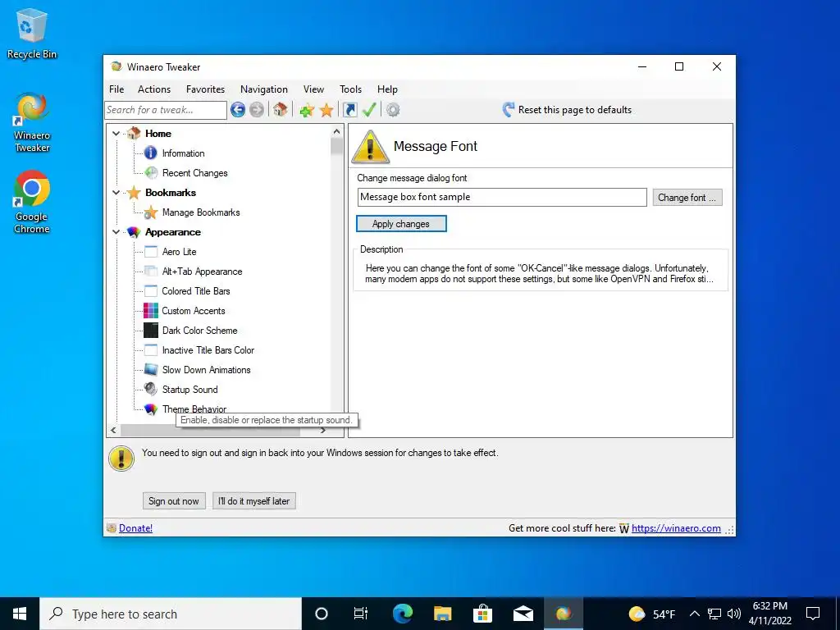Collapse the Appearance tree node
Image resolution: width=840 pixels, height=630 pixels.
pos(116,232)
